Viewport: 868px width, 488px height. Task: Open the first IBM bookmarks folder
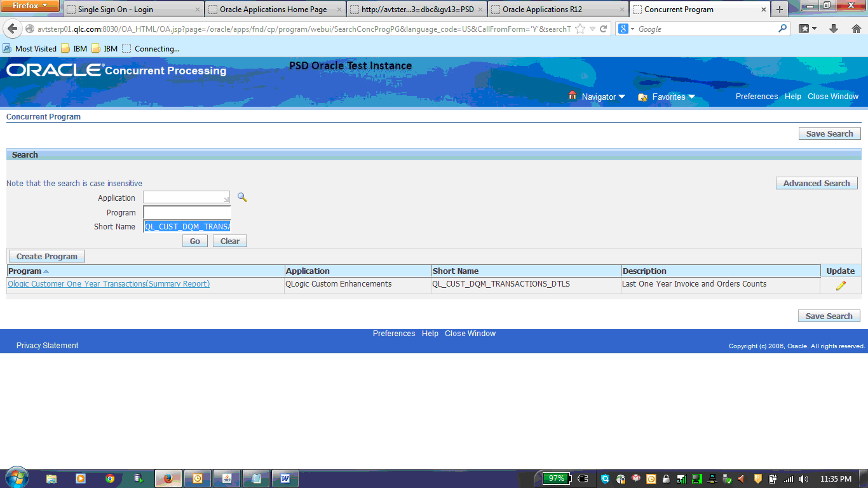point(74,48)
